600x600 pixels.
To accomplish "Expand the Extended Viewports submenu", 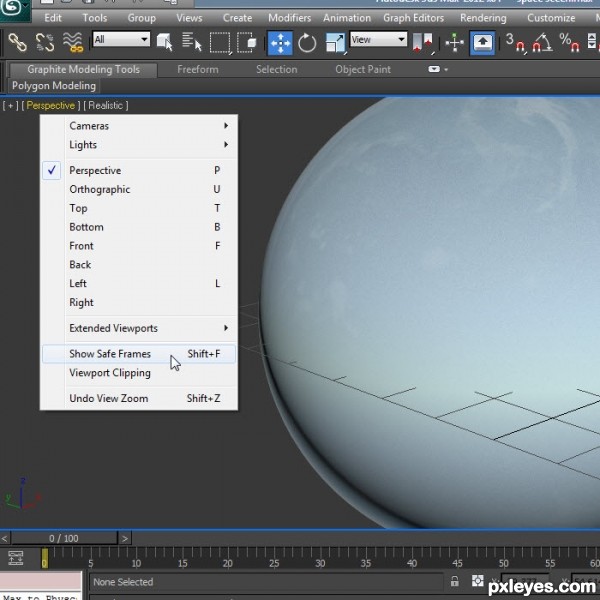I will coord(139,328).
